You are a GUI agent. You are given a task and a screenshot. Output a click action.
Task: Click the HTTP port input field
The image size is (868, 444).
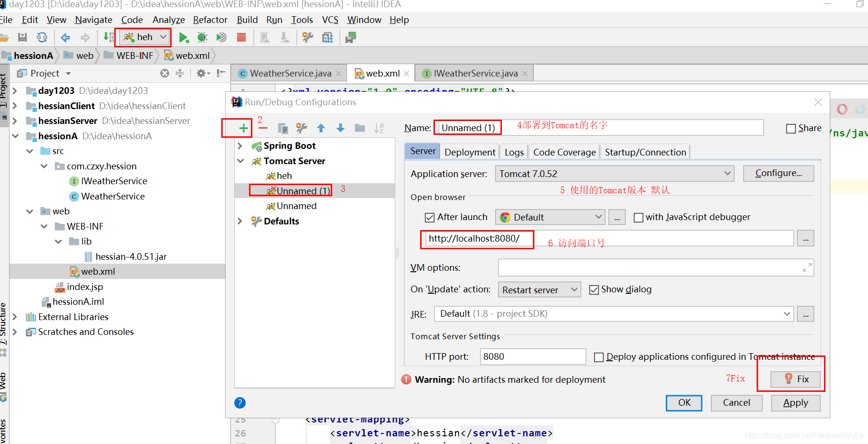(532, 356)
